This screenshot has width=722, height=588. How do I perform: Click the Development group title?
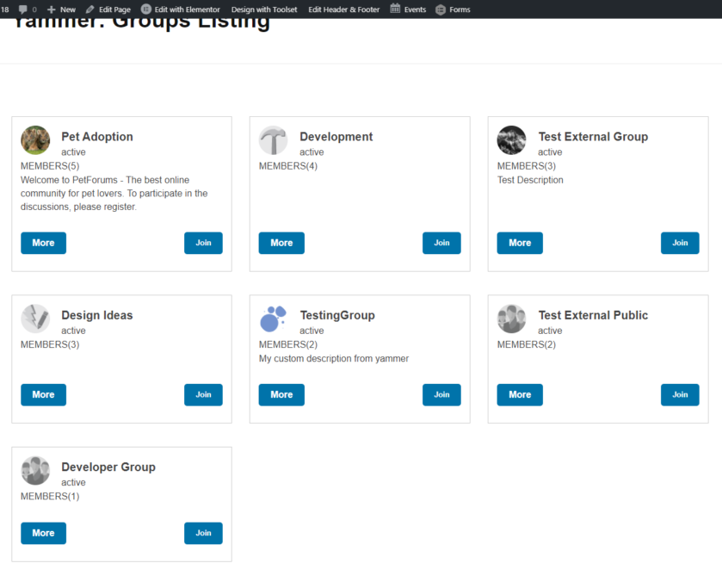point(336,137)
